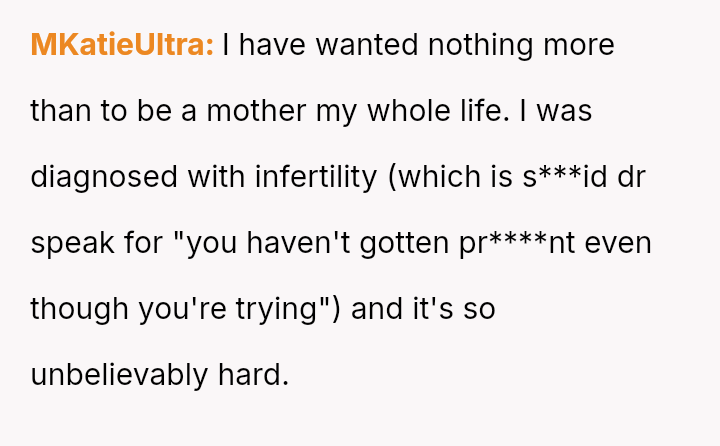The height and width of the screenshot is (446, 720).
Task: Click the word "even" ending the fourth line
Action: point(620,243)
